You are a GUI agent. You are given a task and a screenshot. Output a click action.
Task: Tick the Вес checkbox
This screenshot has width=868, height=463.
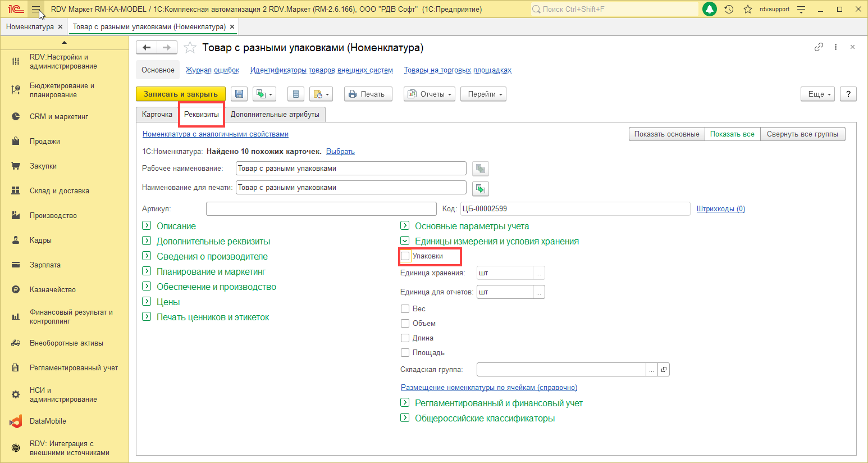tap(405, 308)
